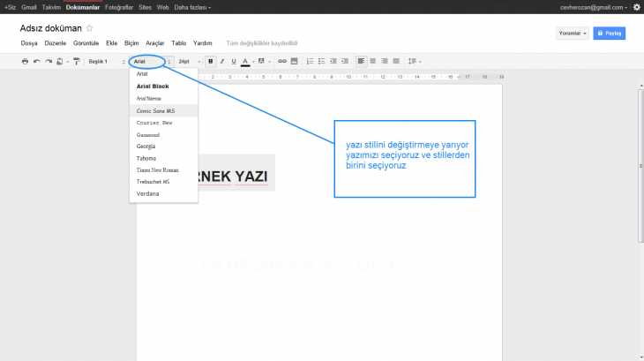This screenshot has width=644, height=361.
Task: Insert a link with chain icon
Action: tap(282, 62)
